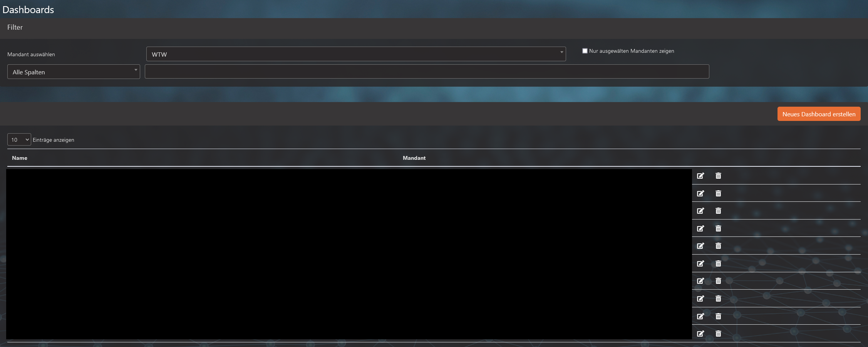Click the delete icon in the second table row
This screenshot has width=868, height=347.
(718, 193)
